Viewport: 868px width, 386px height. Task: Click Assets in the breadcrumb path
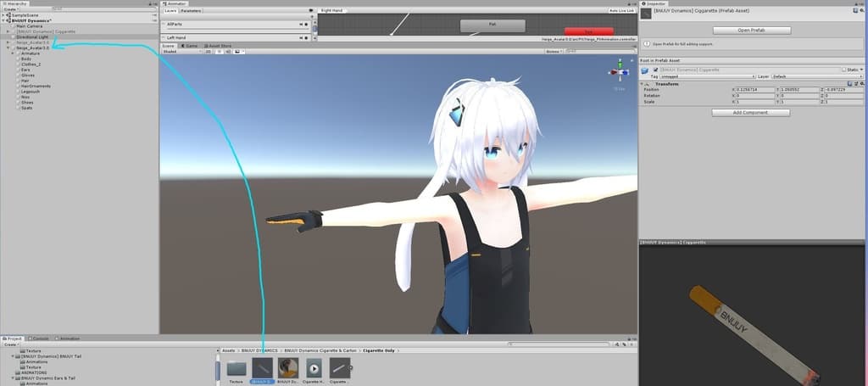pos(229,350)
